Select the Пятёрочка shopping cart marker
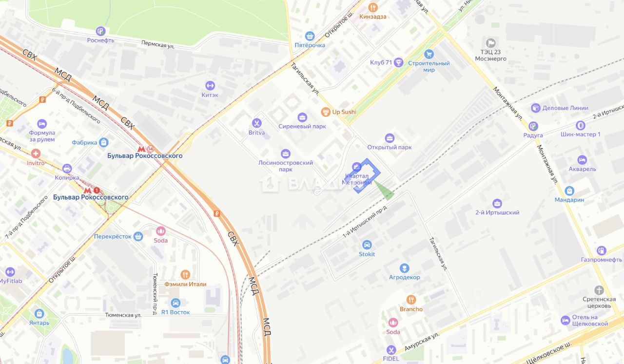This screenshot has width=624, height=364. (310, 36)
